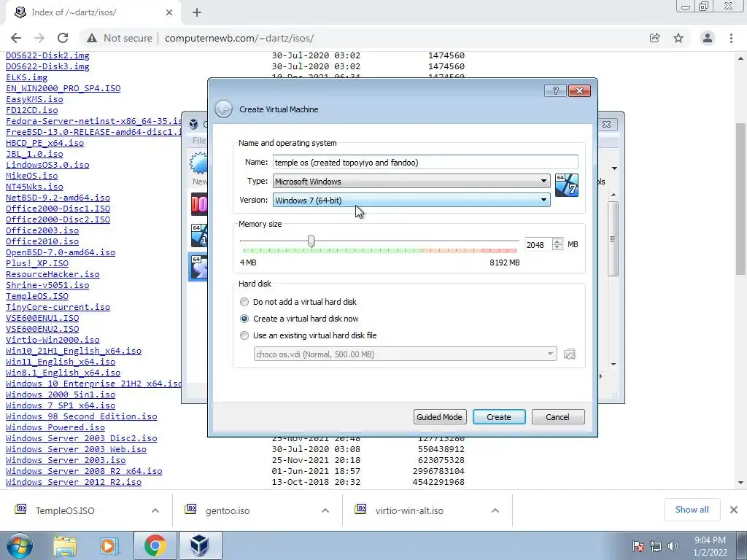Click the network tray icon

pyautogui.click(x=656, y=546)
